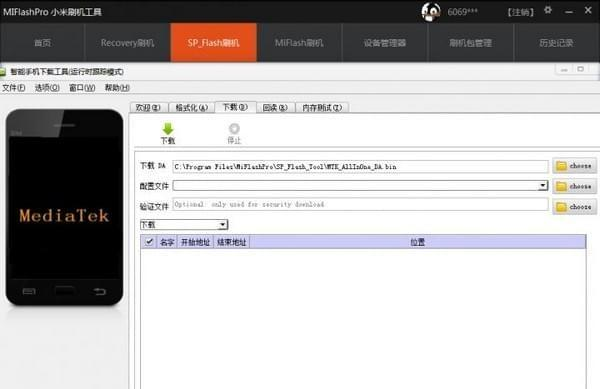Click the 验证文件 input field
600x389 pixels.
(x=360, y=205)
